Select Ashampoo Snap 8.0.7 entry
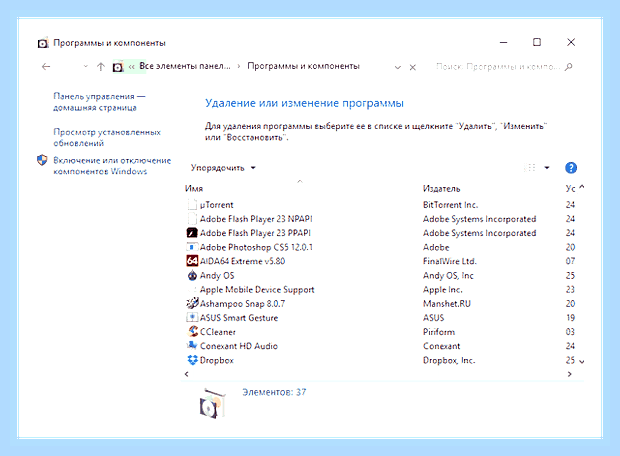 pos(242,304)
